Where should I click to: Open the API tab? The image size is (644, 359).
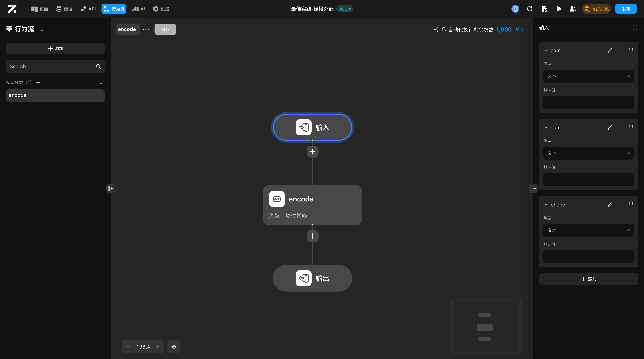pos(88,9)
